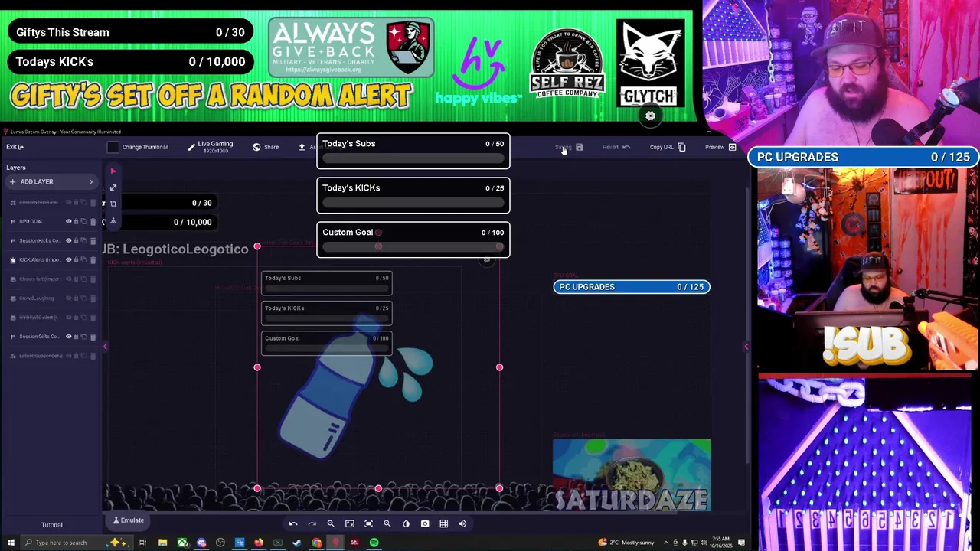Viewport: 980px width, 551px height.
Task: Zoom out the overlay canvas
Action: coord(331,523)
